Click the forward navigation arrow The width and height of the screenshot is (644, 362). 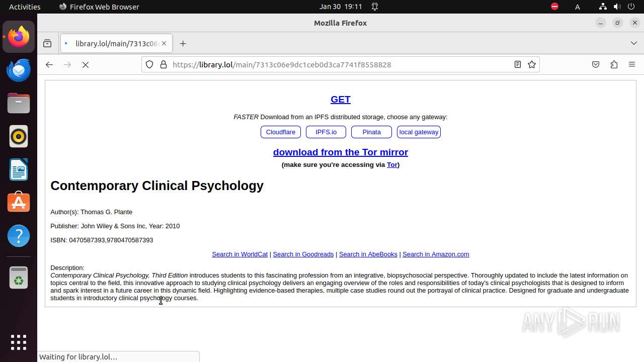coord(67,65)
